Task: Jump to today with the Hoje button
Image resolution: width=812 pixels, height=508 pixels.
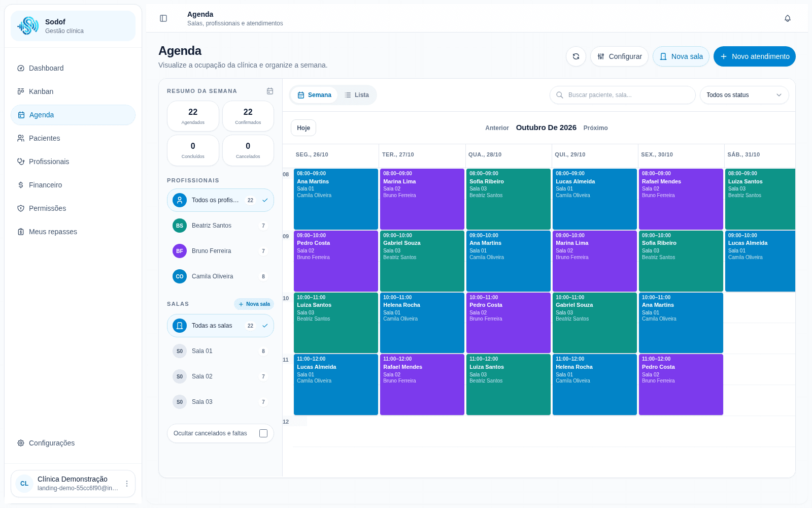Action: [303, 128]
